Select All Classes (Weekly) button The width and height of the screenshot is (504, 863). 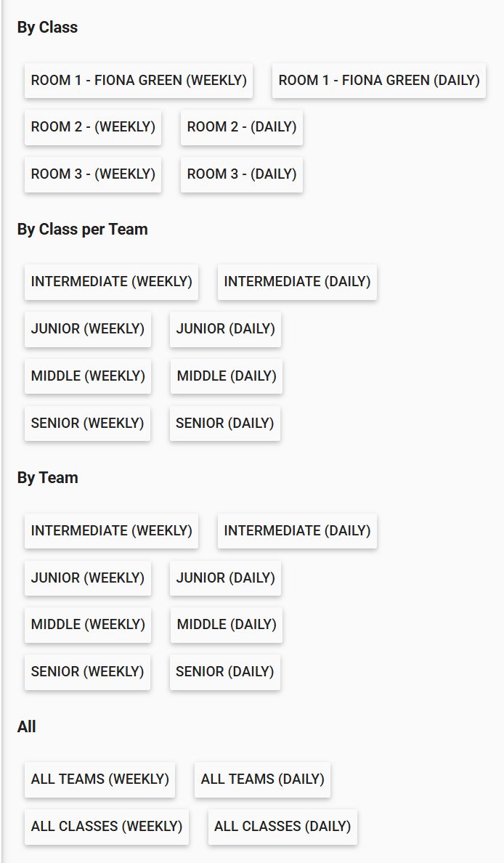click(x=107, y=827)
